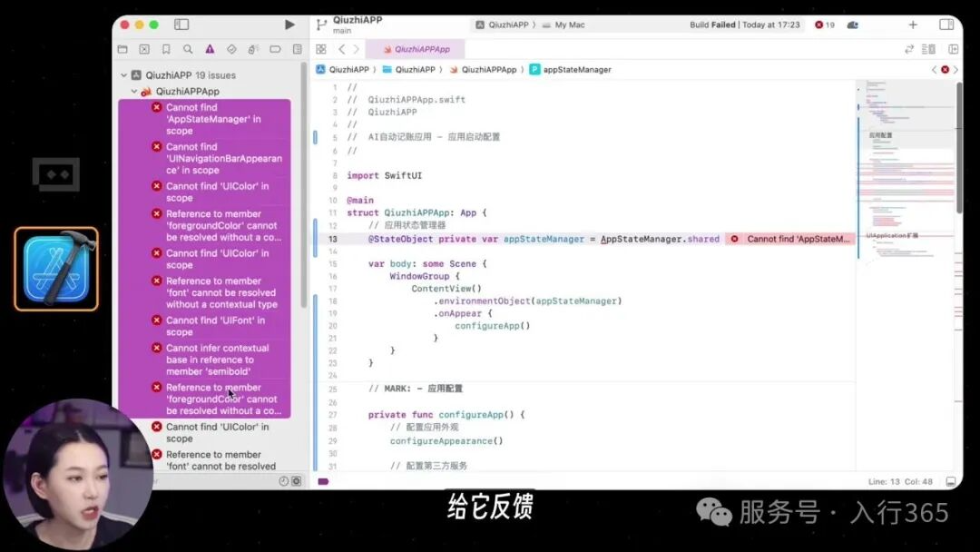Select the Issue navigator warning triangle
This screenshot has width=980, height=552.
(210, 49)
